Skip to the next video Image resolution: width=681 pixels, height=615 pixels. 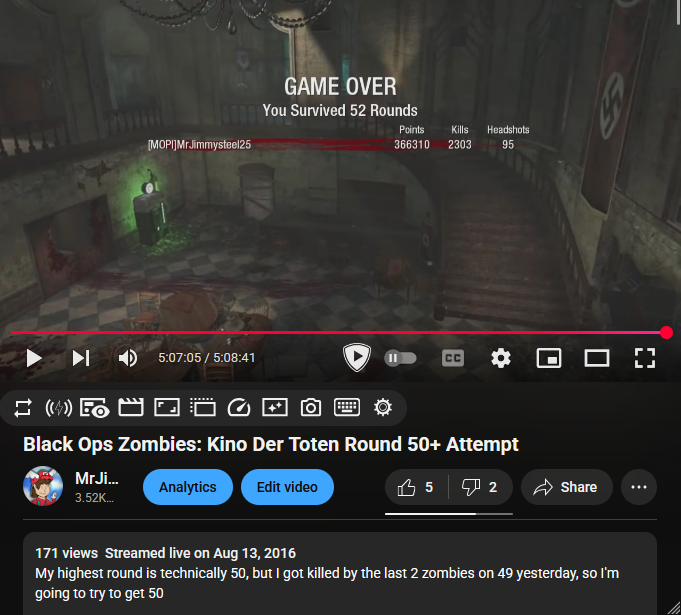click(x=81, y=358)
